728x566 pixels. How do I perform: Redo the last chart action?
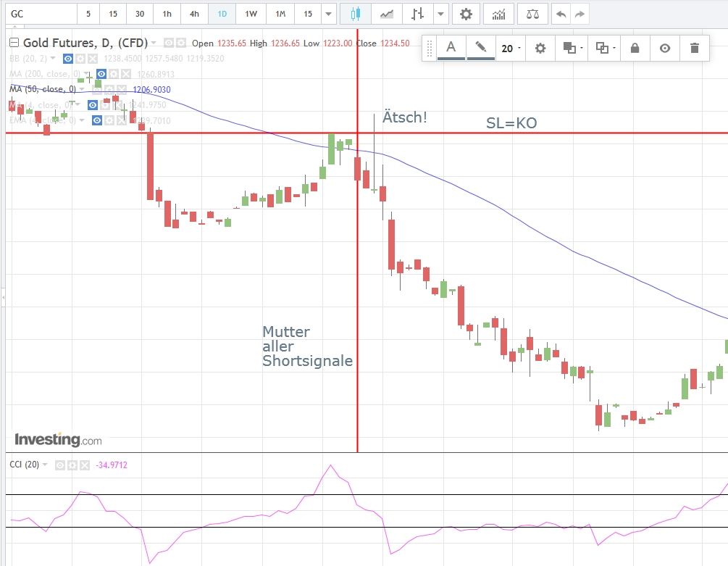(580, 14)
